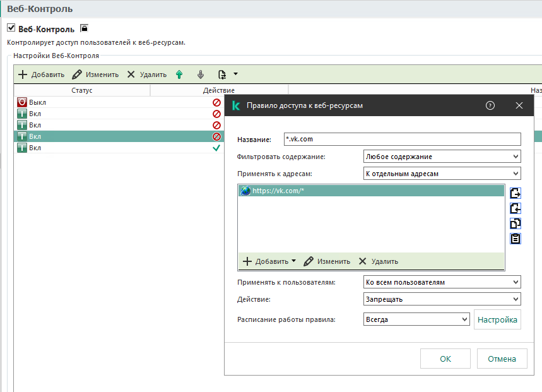Open the dropdown arrow next to import/export icon
The image size is (542, 392).
click(x=235, y=74)
